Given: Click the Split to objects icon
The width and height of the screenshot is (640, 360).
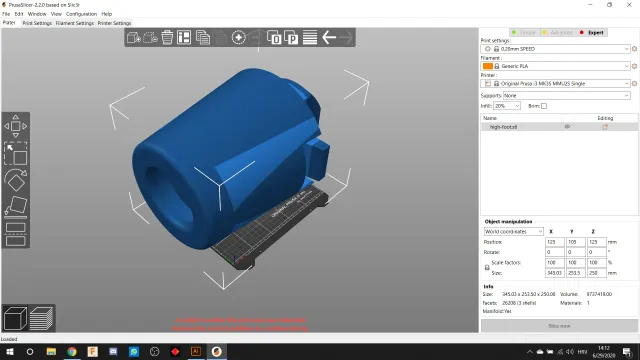Looking at the screenshot, I should pyautogui.click(x=274, y=38).
